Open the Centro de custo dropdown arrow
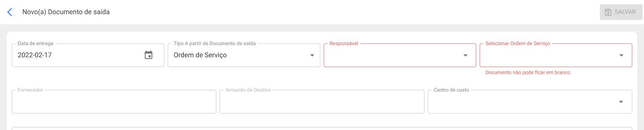 621,102
